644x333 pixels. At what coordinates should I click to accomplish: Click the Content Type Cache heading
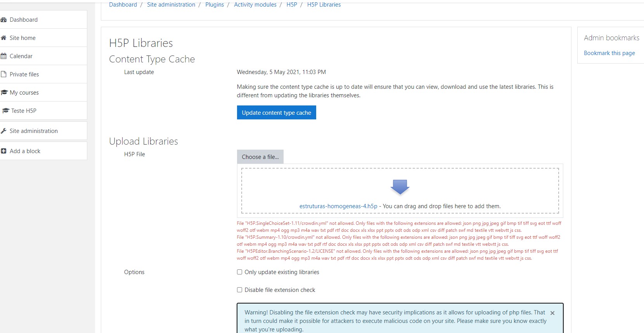[152, 59]
